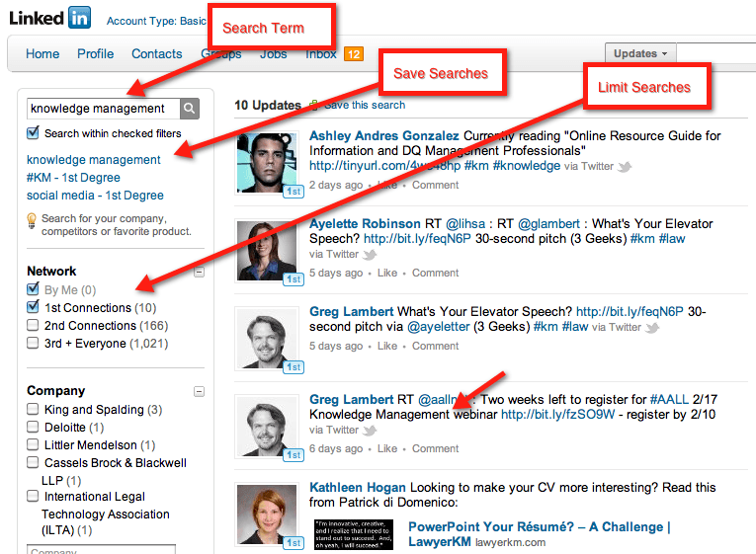Viewport: 756px width, 554px height.
Task: Like Greg Lambert's 6 days ago update
Action: 387,449
